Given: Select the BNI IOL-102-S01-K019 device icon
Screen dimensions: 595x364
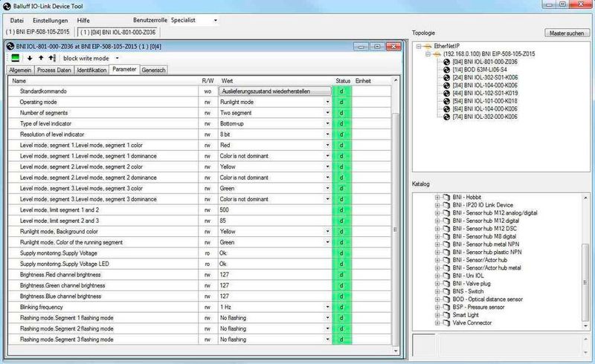Looking at the screenshot, I should [x=447, y=94].
